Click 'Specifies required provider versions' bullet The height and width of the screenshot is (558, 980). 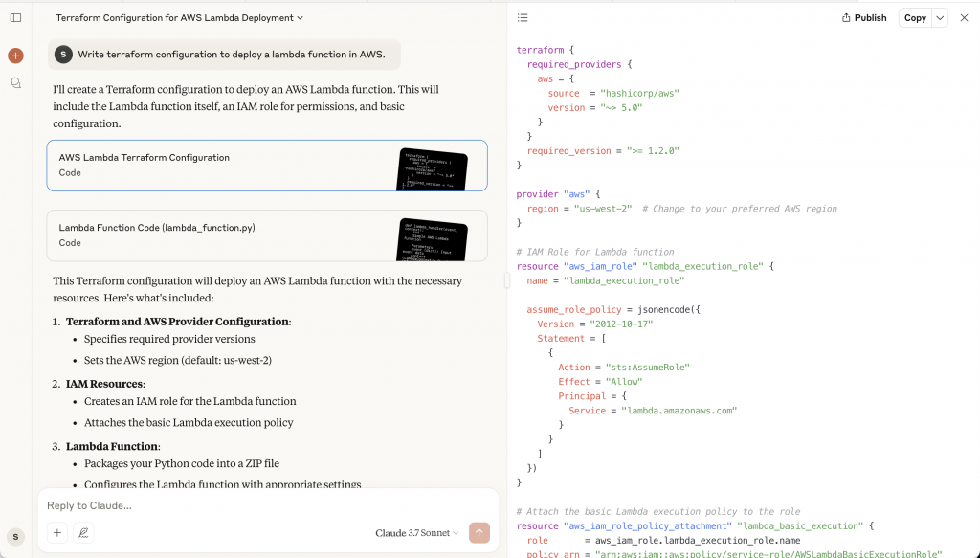[169, 340]
